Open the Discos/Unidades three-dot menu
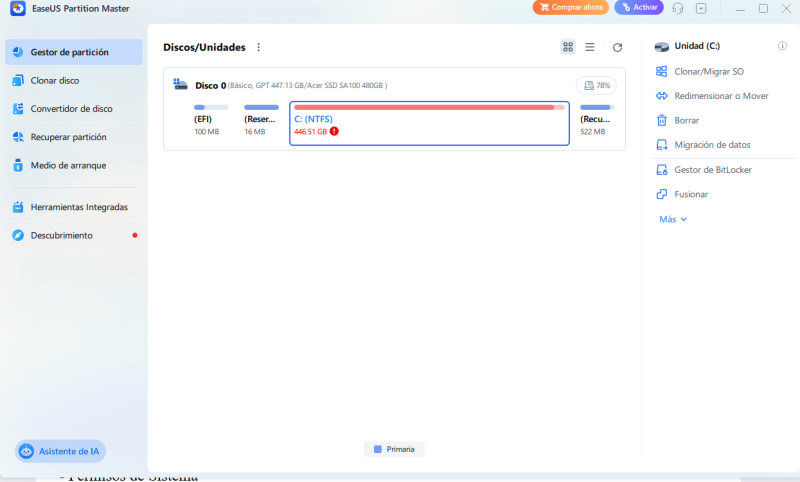This screenshot has width=800, height=482. click(x=259, y=47)
